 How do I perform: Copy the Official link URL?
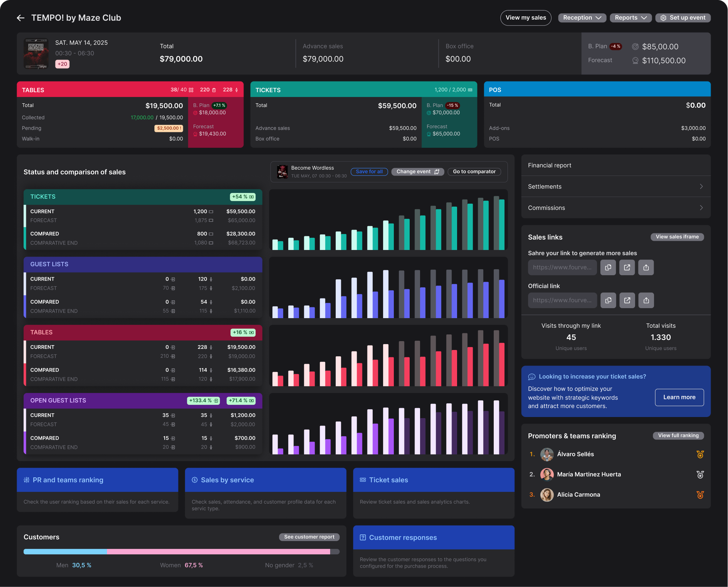pos(608,300)
